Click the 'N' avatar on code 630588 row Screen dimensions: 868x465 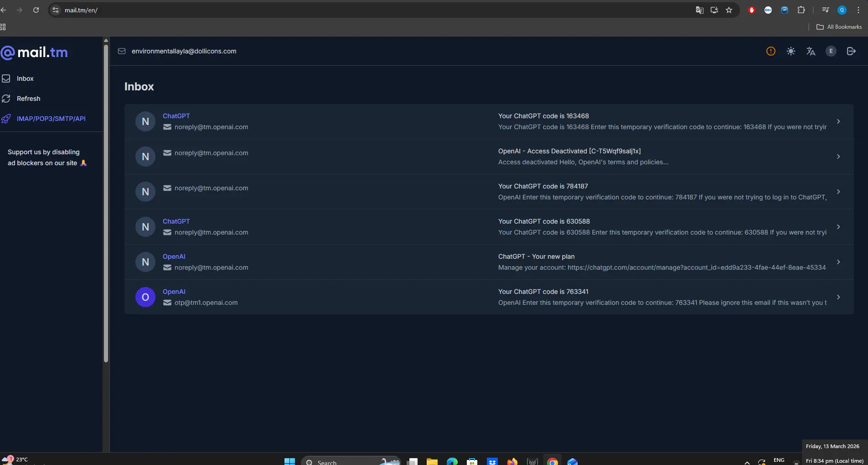pos(145,227)
